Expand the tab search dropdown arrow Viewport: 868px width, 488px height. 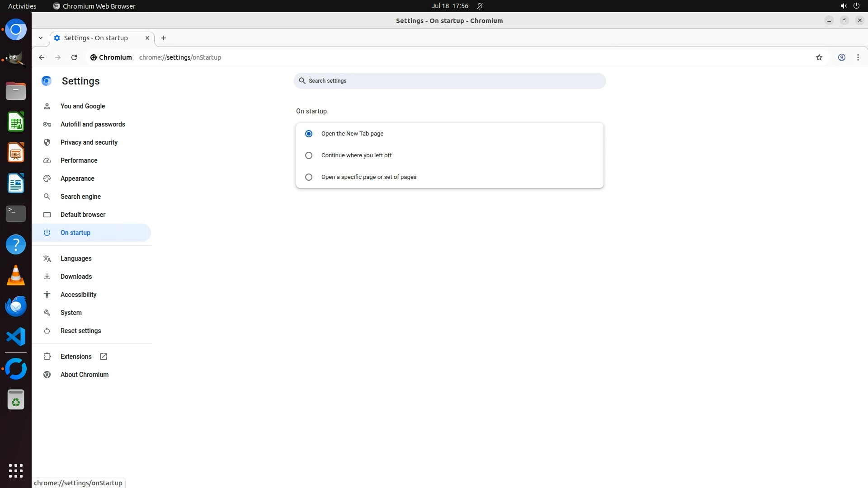tap(41, 38)
